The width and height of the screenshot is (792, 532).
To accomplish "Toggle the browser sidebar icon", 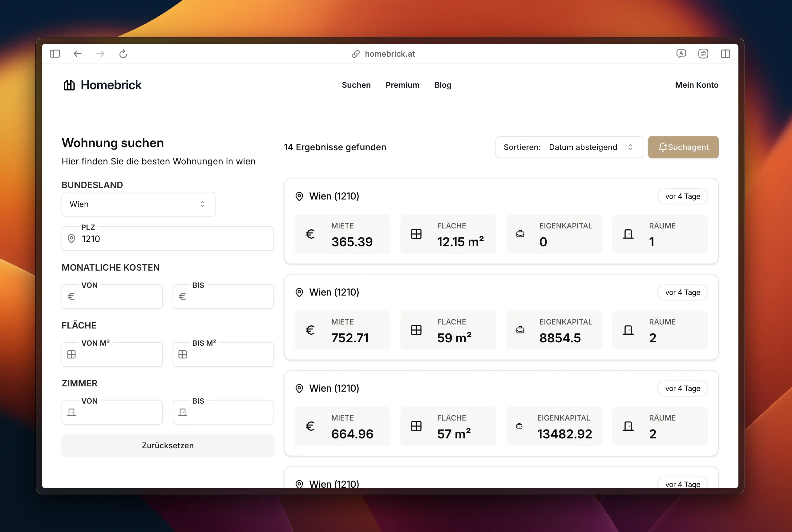I will point(55,54).
